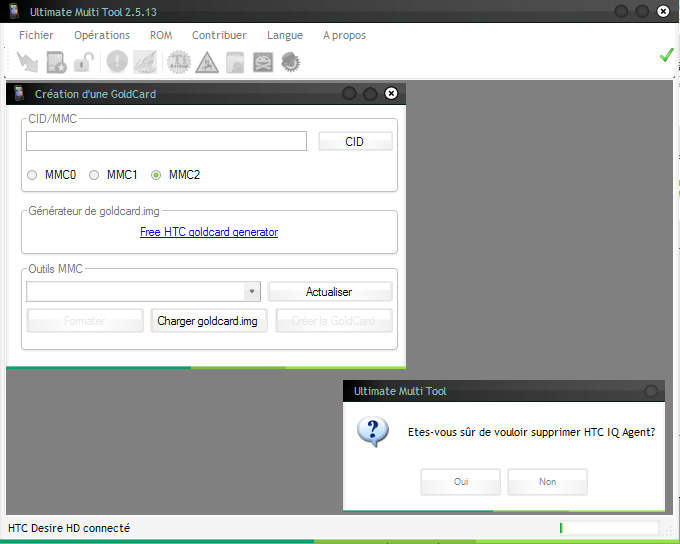The width and height of the screenshot is (680, 544).
Task: Click the HTC IQ Agent confirmation message
Action: pyautogui.click(x=531, y=432)
